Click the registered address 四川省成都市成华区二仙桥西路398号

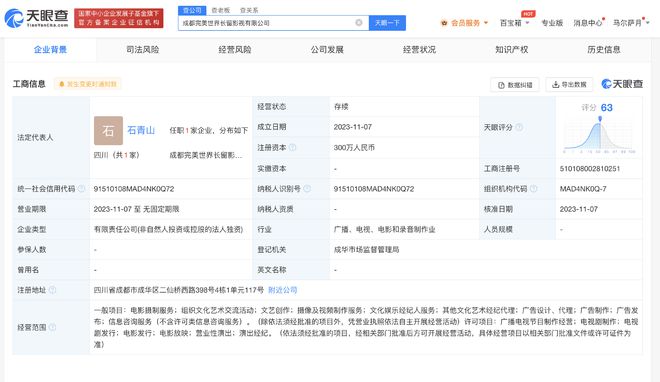click(x=179, y=290)
